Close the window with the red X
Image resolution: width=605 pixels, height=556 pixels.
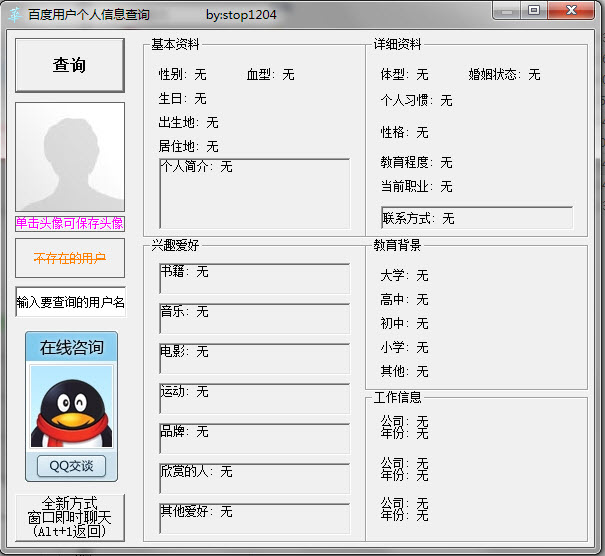pos(571,10)
